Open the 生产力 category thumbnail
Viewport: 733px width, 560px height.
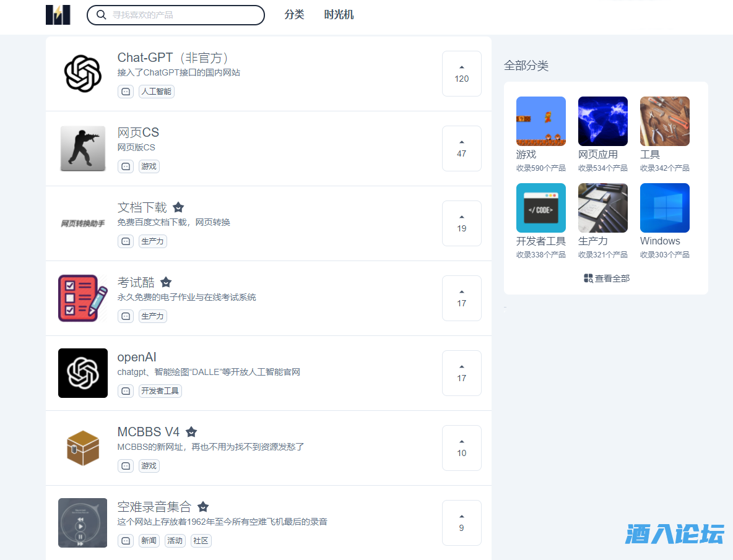tap(603, 208)
